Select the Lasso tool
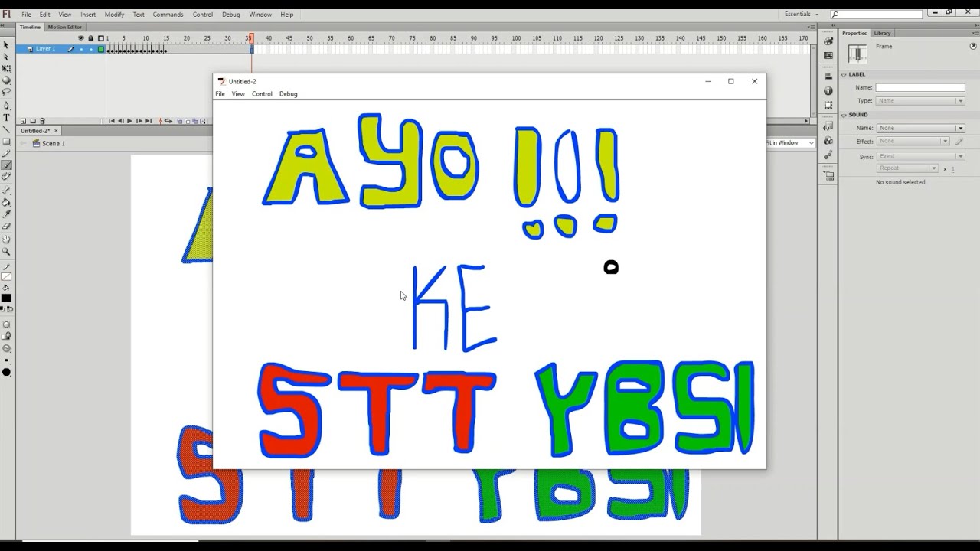This screenshot has width=980, height=551. click(x=6, y=92)
